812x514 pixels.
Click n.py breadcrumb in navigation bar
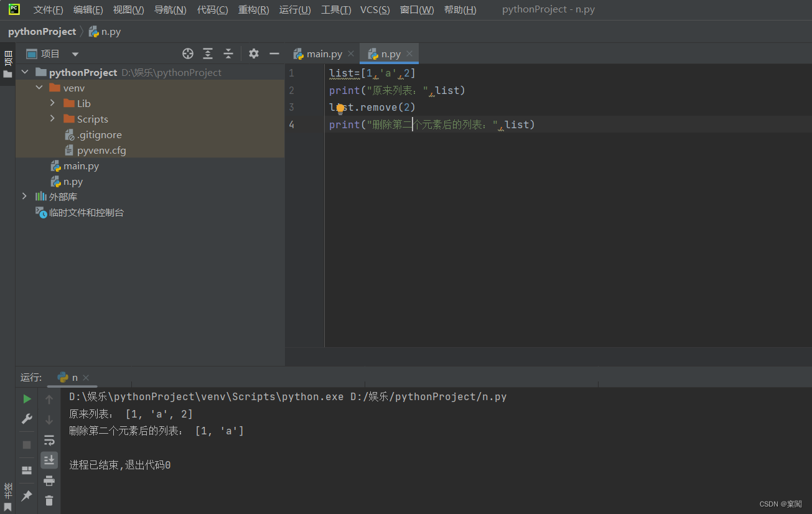click(x=105, y=32)
